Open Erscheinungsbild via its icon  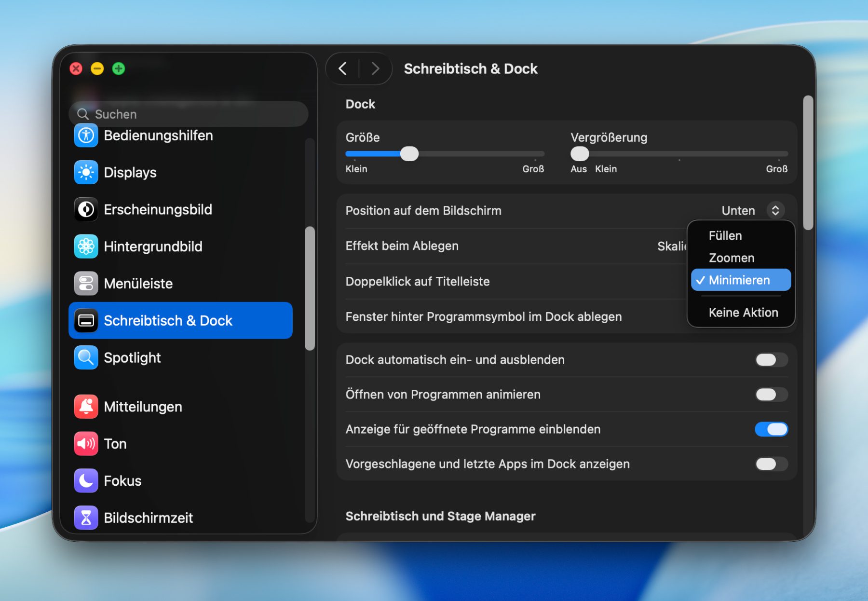tap(86, 210)
